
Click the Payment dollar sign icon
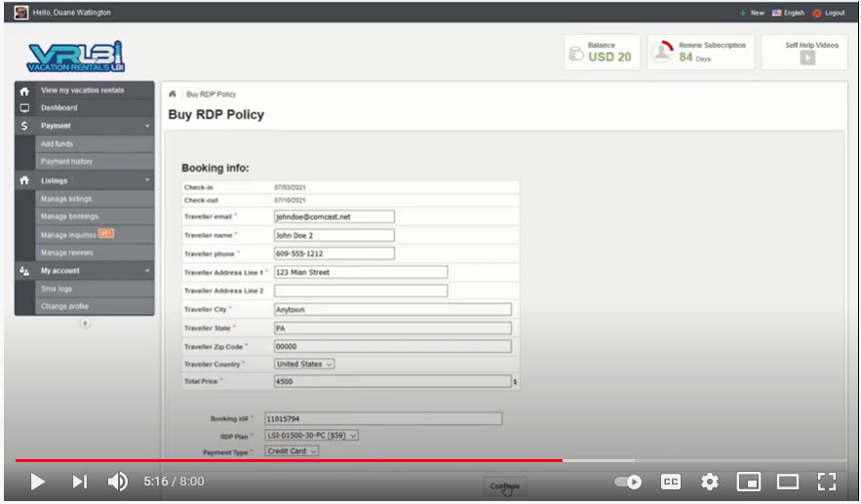coord(24,126)
